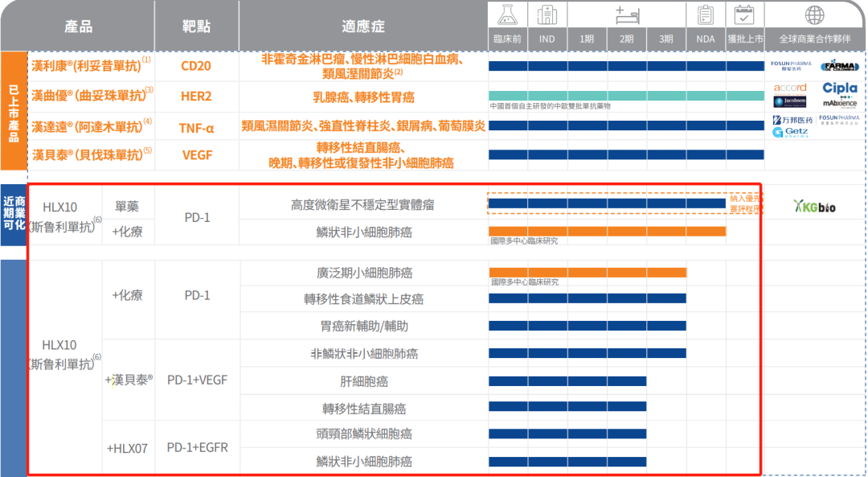Image resolution: width=868 pixels, height=477 pixels.
Task: Click the PD-1+EGFR target cell
Action: pyautogui.click(x=197, y=447)
